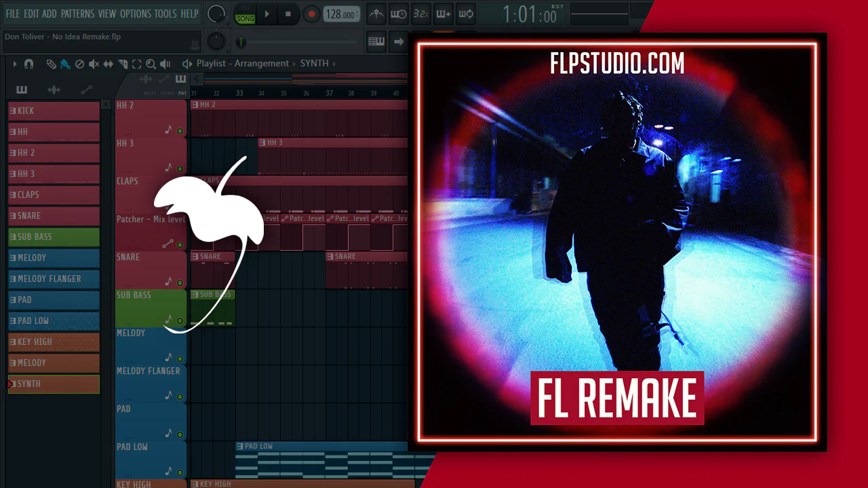The image size is (868, 488).
Task: Select the SUB BASS pattern in picker
Action: click(54, 237)
